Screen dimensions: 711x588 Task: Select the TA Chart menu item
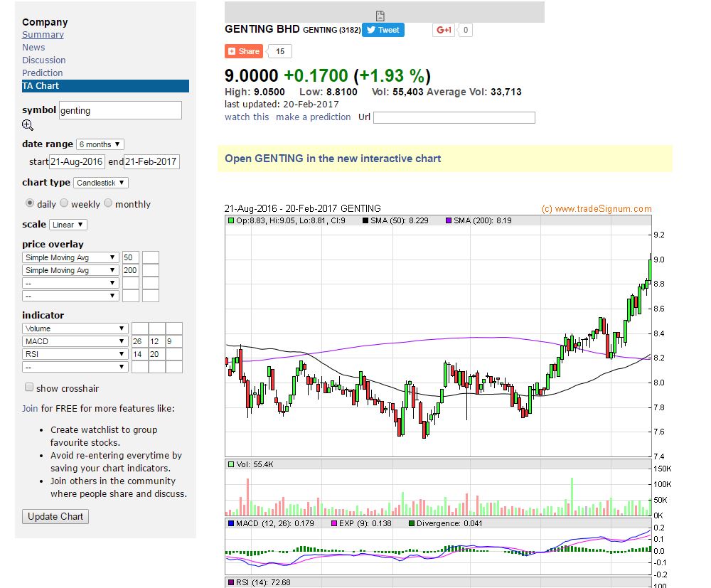tap(105, 86)
